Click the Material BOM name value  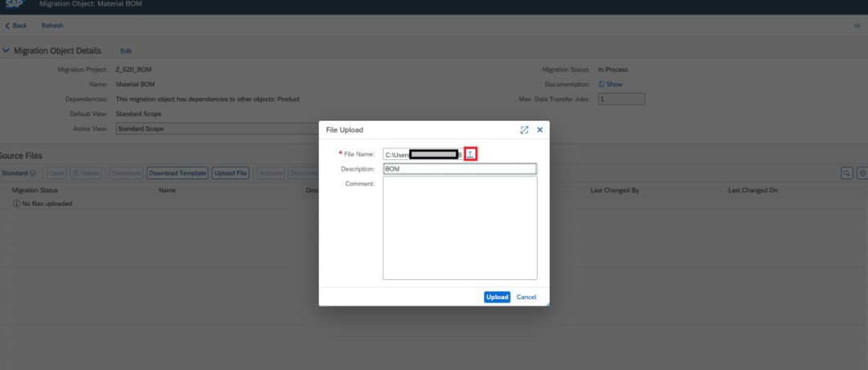tap(136, 84)
